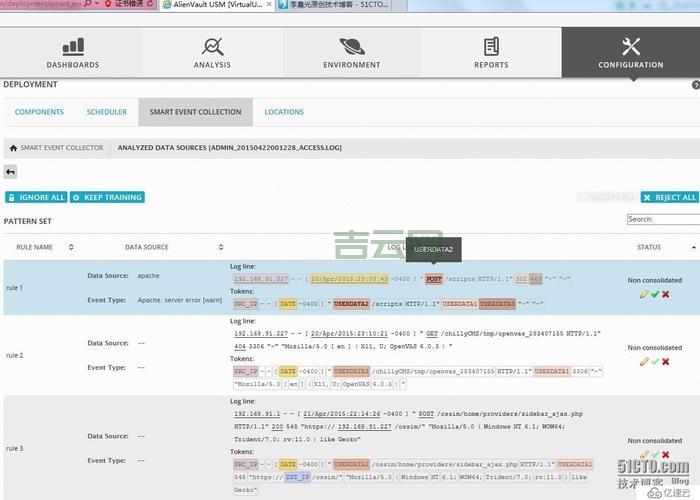Image resolution: width=700 pixels, height=500 pixels.
Task: Click the back arrow button
Action: [x=11, y=172]
